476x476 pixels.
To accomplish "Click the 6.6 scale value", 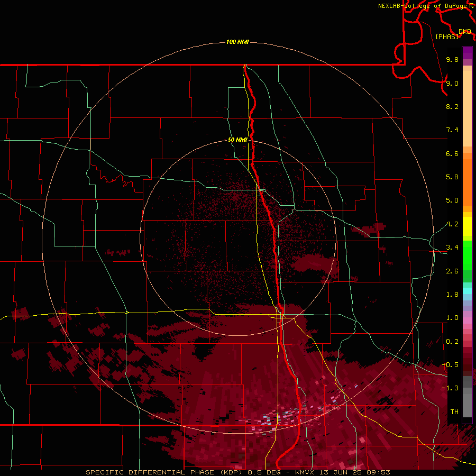I will [452, 153].
